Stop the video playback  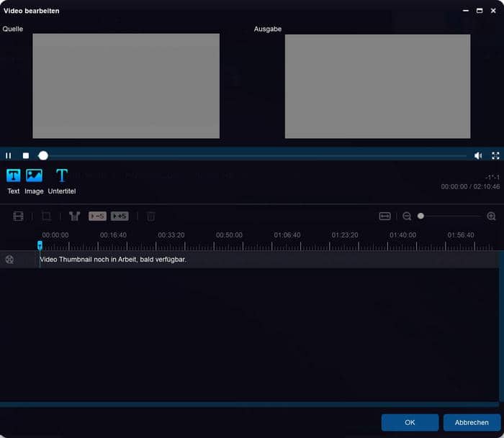pyautogui.click(x=26, y=155)
